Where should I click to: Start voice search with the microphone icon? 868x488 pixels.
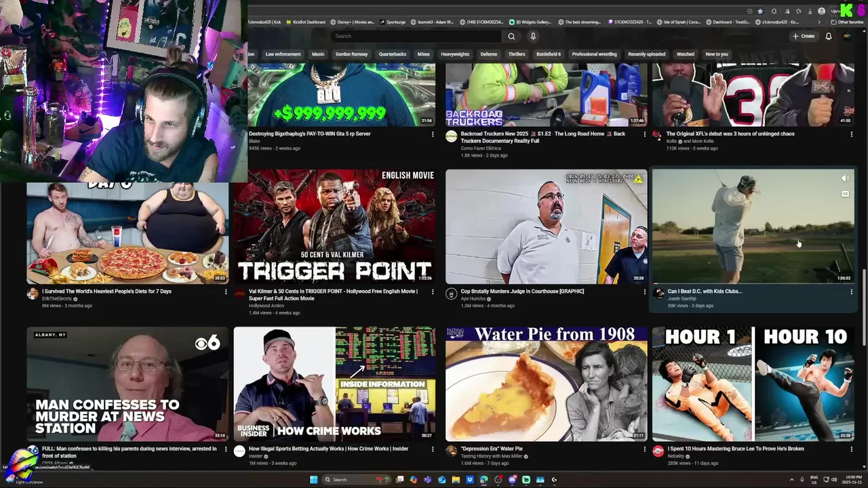533,36
